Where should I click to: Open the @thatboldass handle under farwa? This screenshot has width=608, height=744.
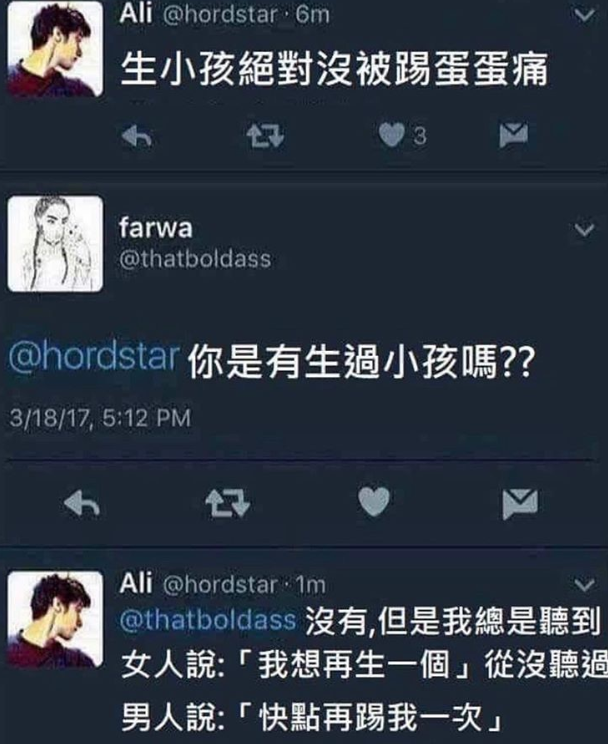[x=195, y=259]
